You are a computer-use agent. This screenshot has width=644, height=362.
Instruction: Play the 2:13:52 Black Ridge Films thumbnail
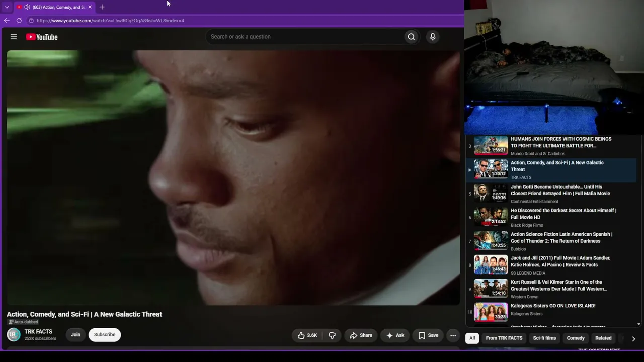491,217
